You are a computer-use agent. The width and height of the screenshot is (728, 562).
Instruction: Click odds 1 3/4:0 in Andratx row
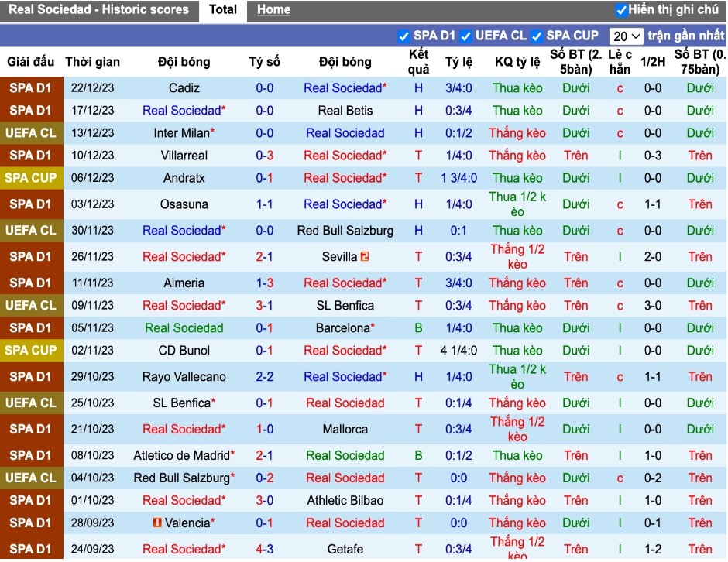coord(458,178)
